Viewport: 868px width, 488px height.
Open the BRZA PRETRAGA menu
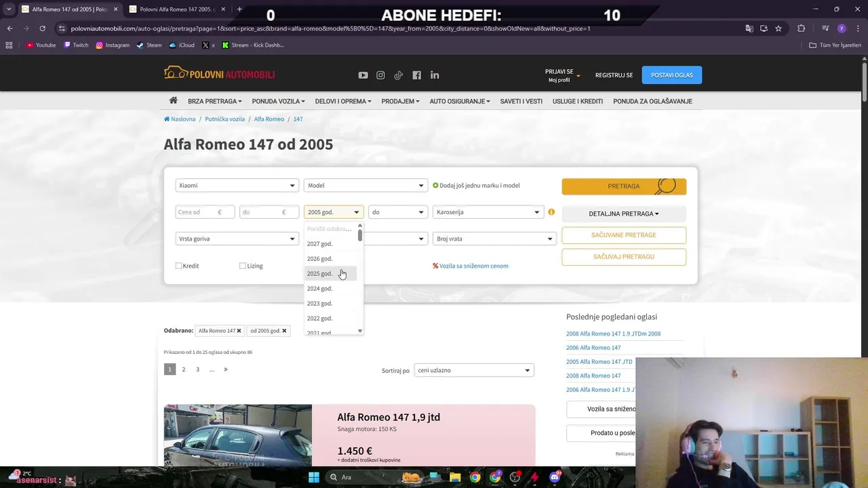214,101
